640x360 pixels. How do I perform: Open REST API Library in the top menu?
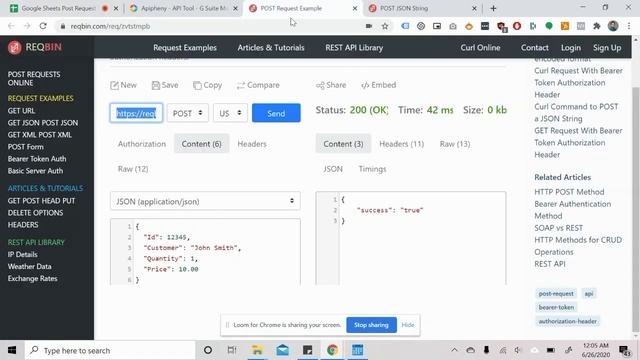tap(354, 48)
